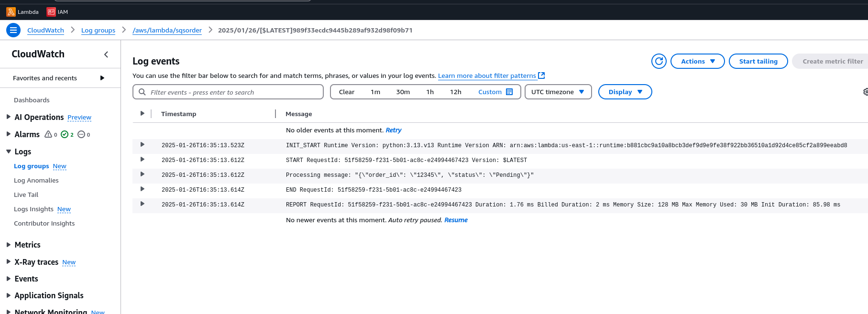Open the Actions dropdown
The height and width of the screenshot is (314, 868).
(698, 61)
